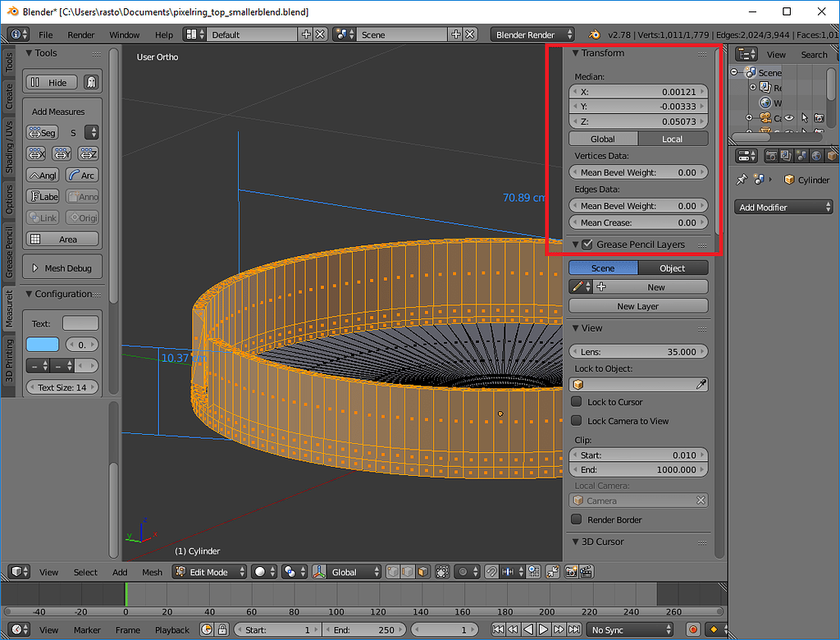840x640 pixels.
Task: Toggle automatic keyframe record button
Action: [693, 629]
